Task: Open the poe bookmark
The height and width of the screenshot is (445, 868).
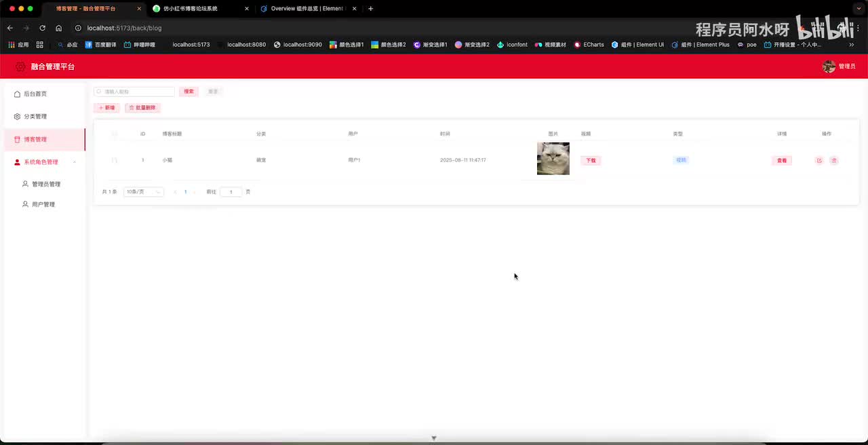Action: point(747,45)
